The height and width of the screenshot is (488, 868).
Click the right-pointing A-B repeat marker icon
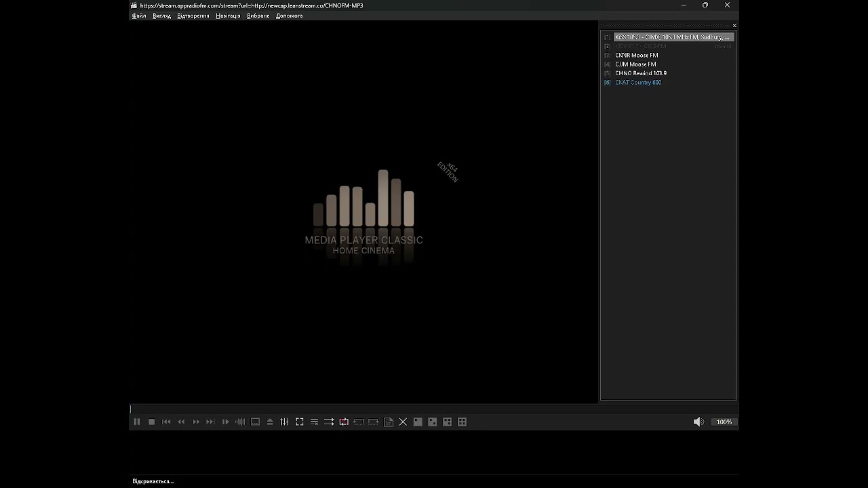point(374,422)
